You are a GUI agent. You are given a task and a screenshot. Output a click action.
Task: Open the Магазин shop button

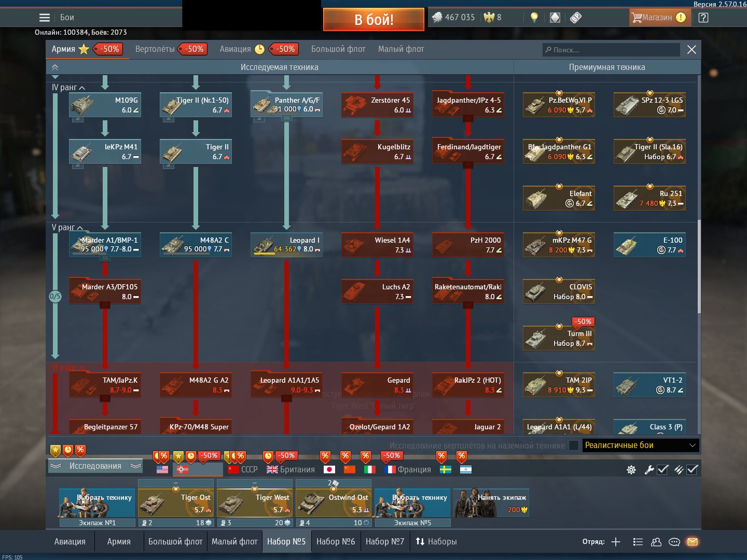(x=659, y=18)
